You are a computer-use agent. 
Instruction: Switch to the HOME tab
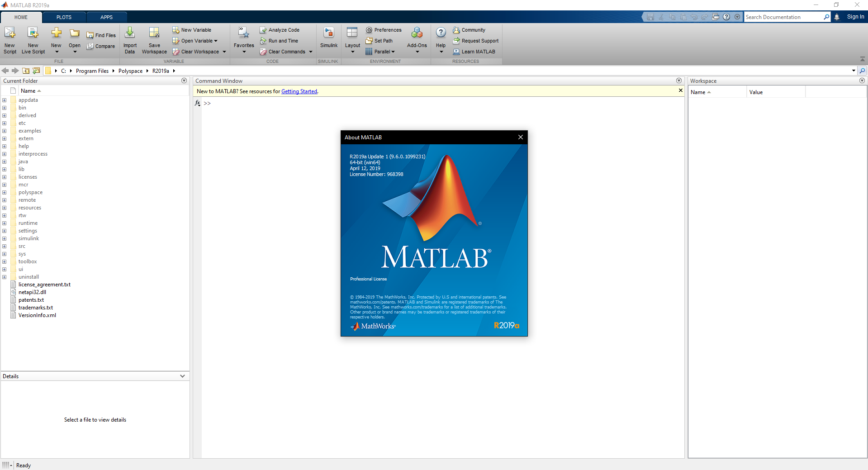21,17
